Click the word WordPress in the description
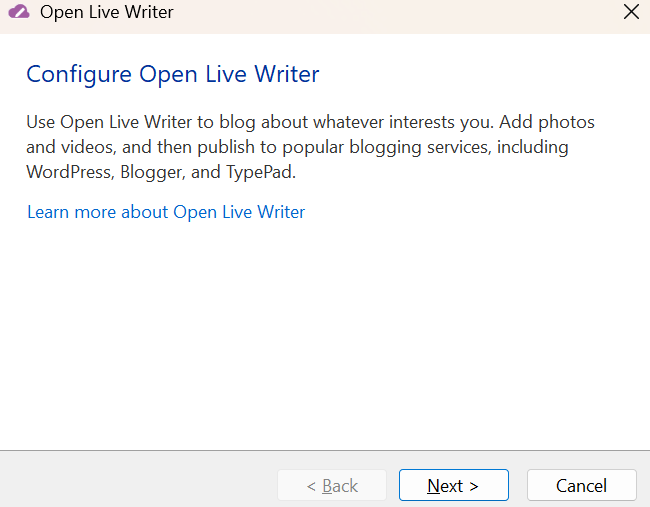Image resolution: width=650 pixels, height=507 pixels. click(x=69, y=172)
